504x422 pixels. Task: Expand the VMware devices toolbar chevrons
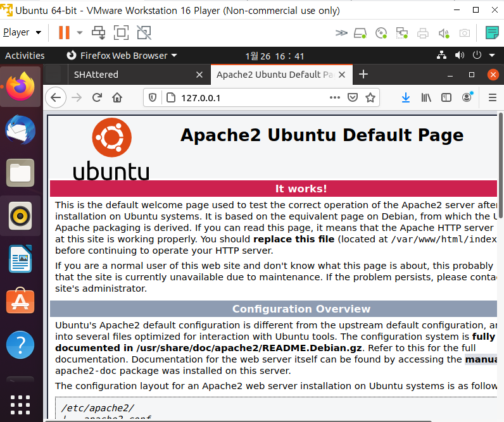click(341, 33)
